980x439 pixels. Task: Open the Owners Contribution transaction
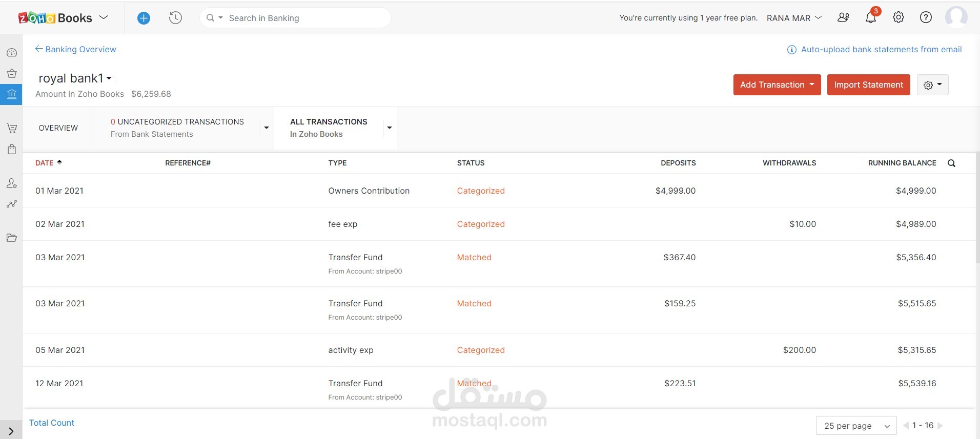(369, 191)
